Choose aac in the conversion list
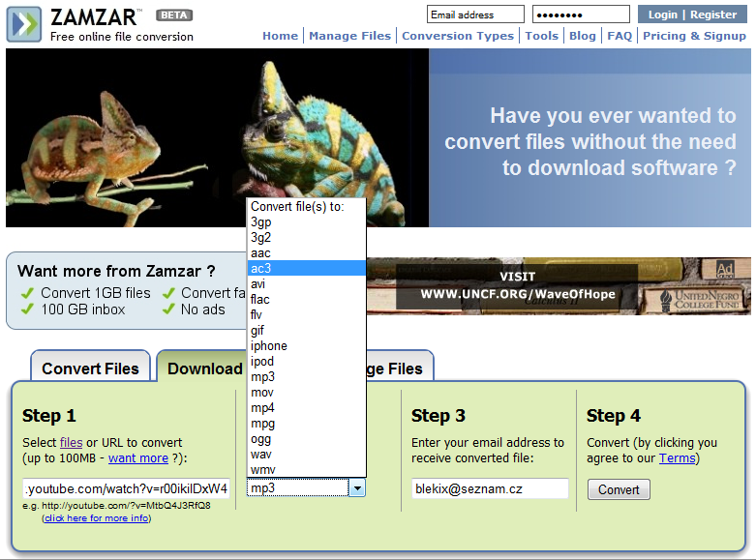The width and height of the screenshot is (756, 560). (307, 253)
